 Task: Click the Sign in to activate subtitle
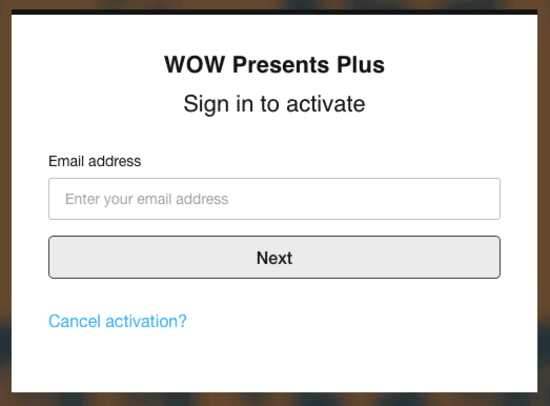click(x=274, y=104)
